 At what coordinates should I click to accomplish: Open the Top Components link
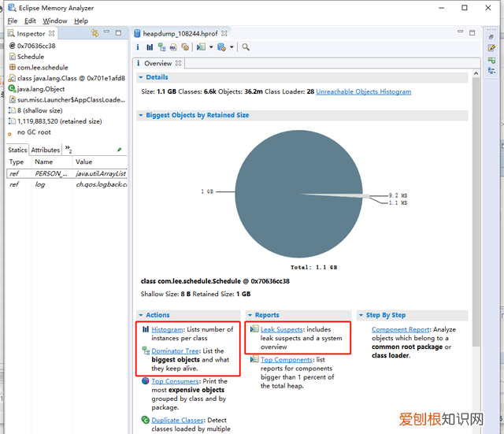[x=287, y=359]
